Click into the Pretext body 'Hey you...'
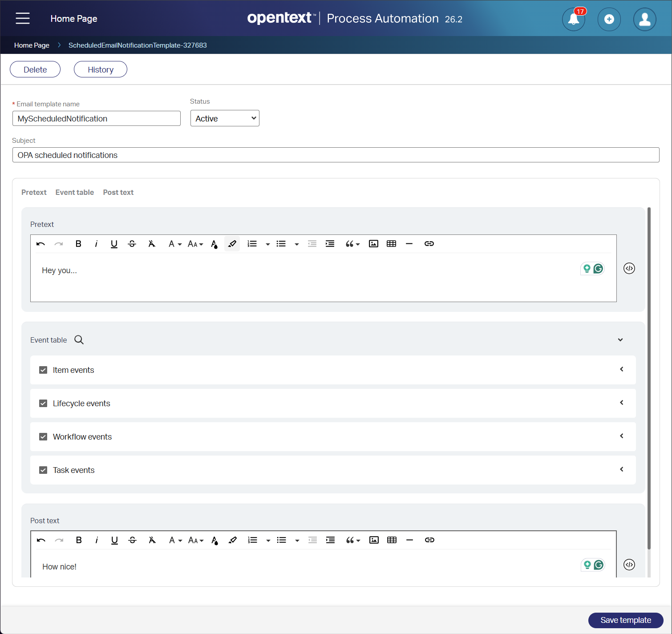 [x=60, y=271]
